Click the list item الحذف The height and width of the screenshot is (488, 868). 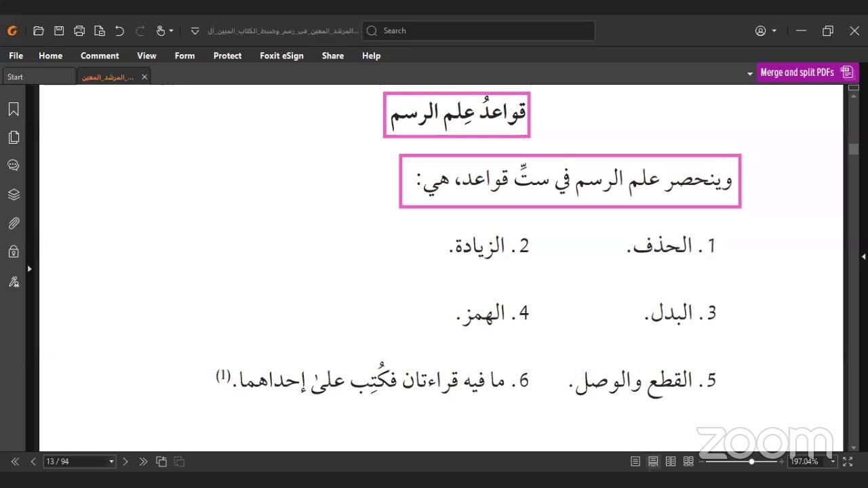point(671,245)
